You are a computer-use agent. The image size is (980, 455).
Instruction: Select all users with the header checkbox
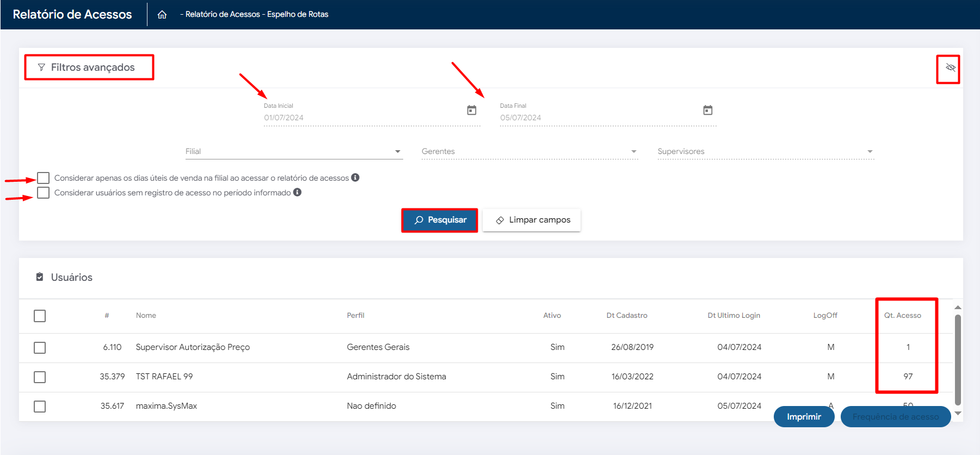[40, 316]
